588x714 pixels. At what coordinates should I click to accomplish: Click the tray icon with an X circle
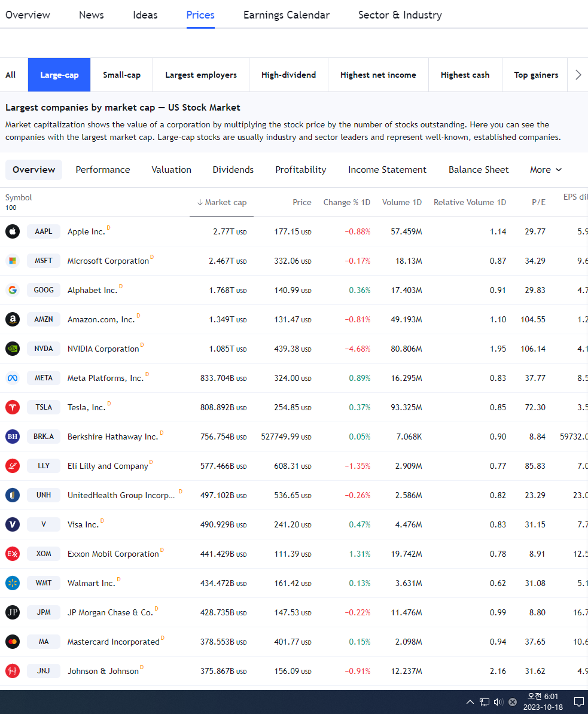[513, 701]
